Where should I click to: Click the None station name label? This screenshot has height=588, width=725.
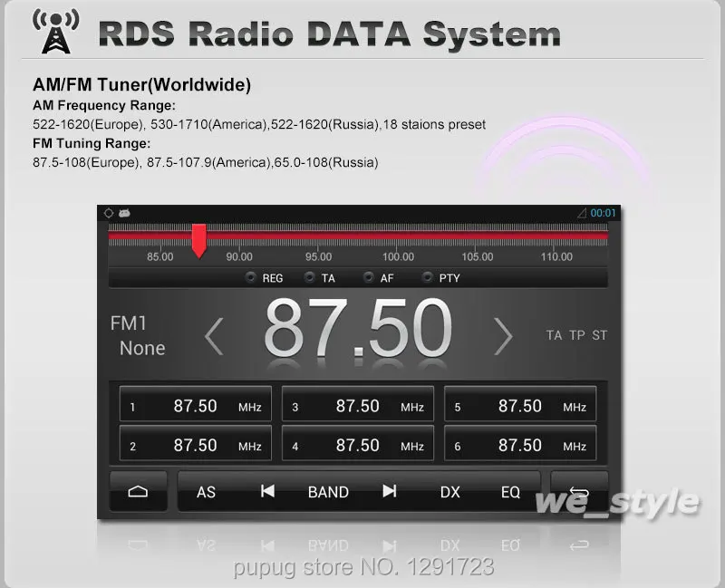click(x=142, y=349)
